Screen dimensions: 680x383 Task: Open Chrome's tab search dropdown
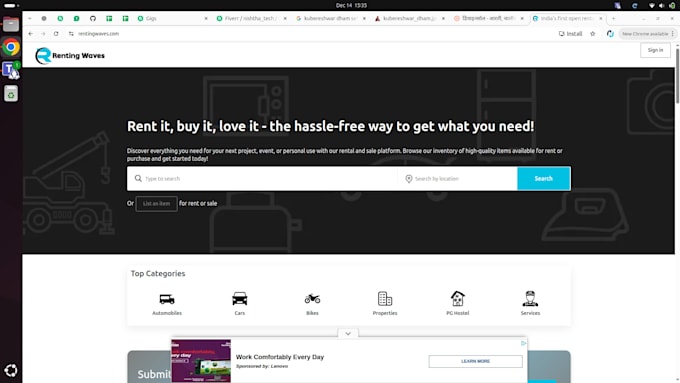(x=29, y=18)
